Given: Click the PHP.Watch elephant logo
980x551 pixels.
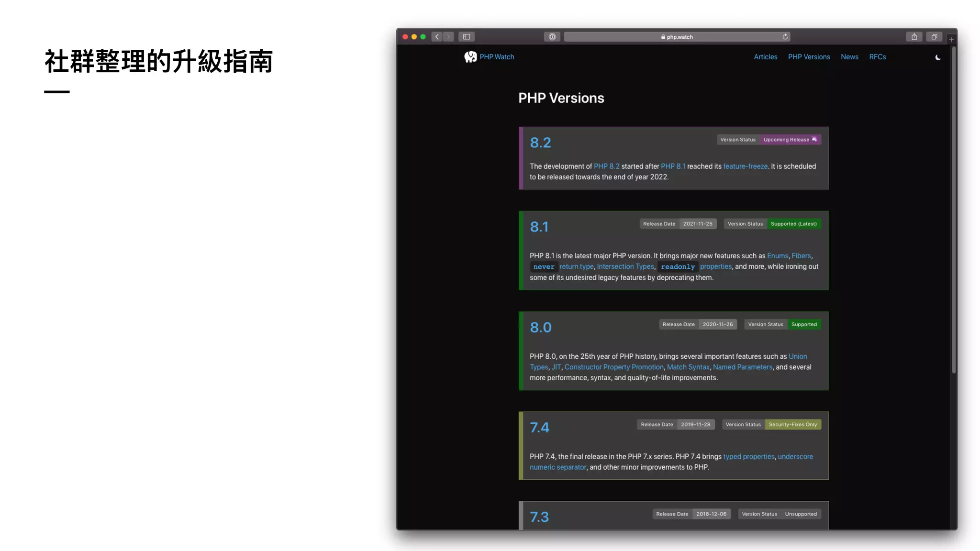Looking at the screenshot, I should click(x=470, y=57).
